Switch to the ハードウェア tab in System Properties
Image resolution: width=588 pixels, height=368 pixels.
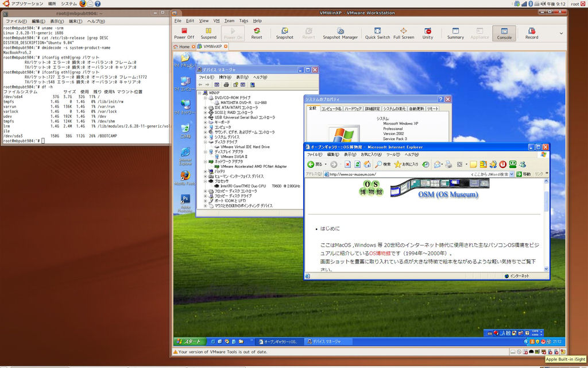pyautogui.click(x=353, y=109)
